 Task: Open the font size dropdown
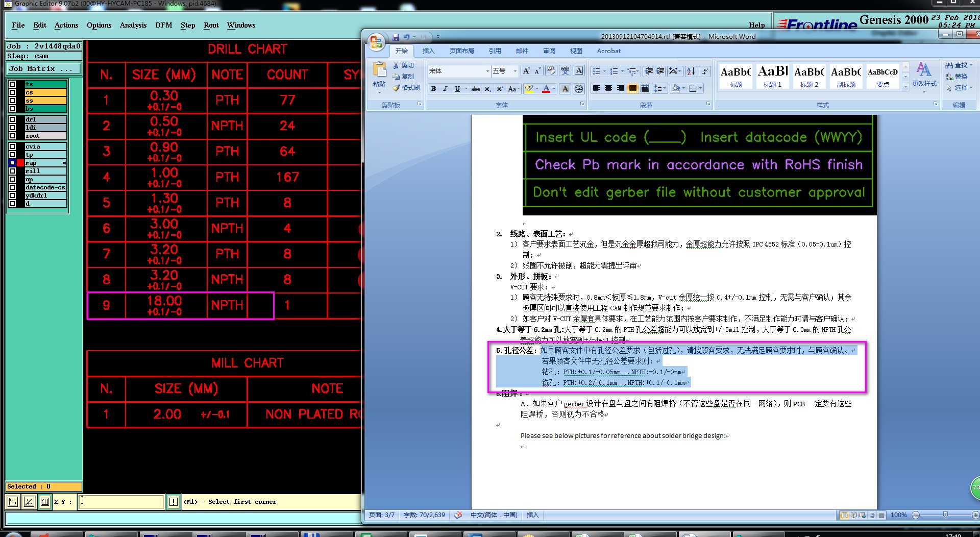[515, 71]
